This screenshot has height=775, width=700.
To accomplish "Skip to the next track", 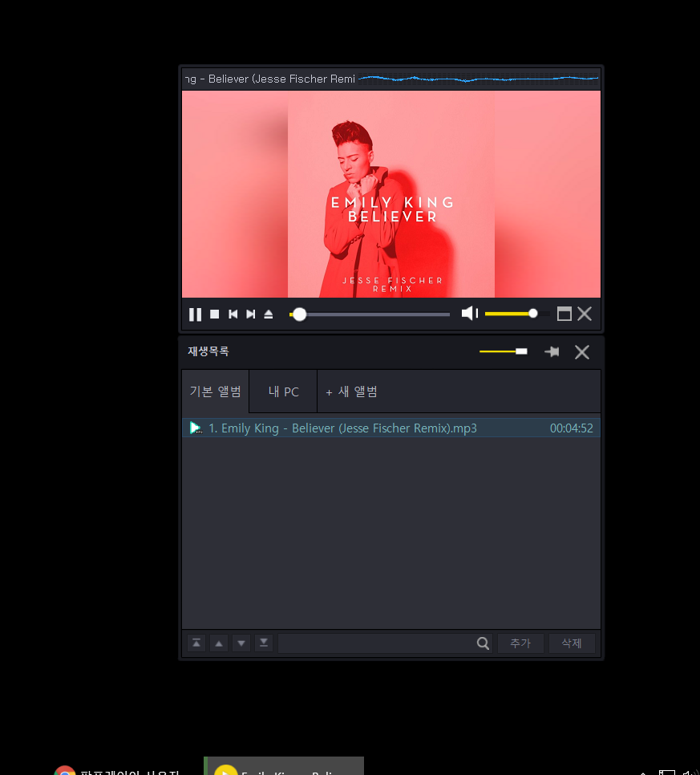I will (x=250, y=314).
